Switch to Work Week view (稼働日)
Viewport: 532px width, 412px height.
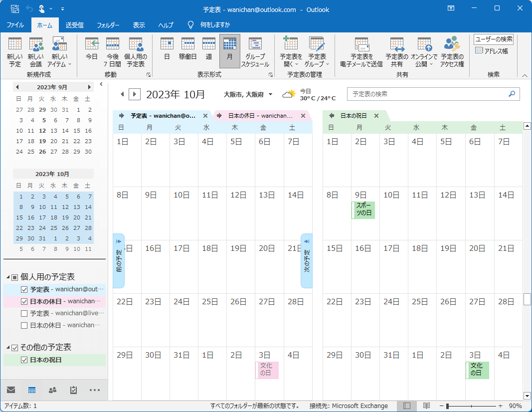(187, 49)
